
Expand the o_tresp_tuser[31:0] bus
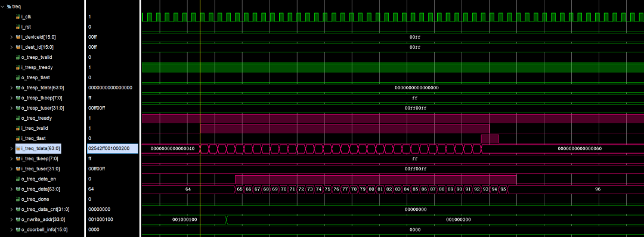[x=11, y=108]
